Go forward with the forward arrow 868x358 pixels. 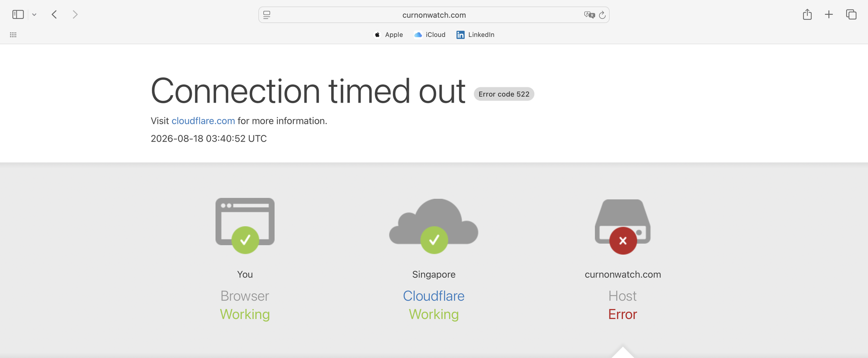click(75, 15)
